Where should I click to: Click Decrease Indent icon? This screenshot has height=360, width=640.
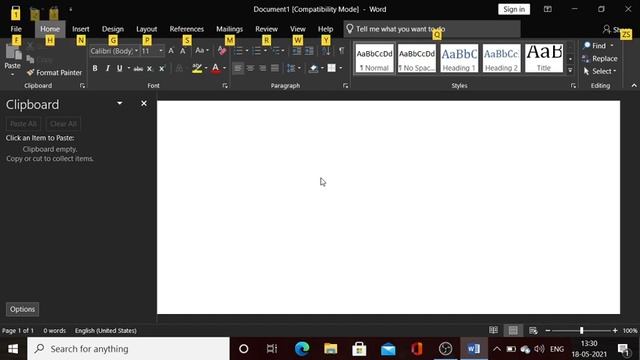(297, 51)
